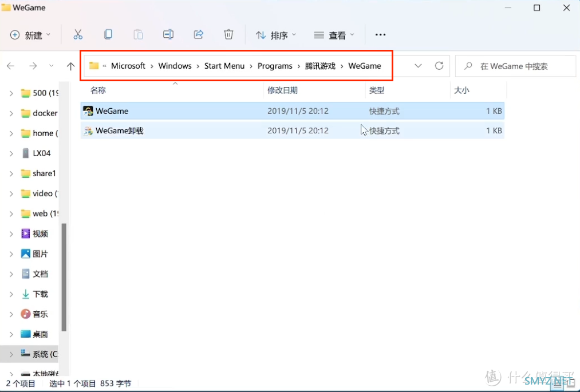
Task: Expand the docker folder tree node
Action: click(11, 113)
